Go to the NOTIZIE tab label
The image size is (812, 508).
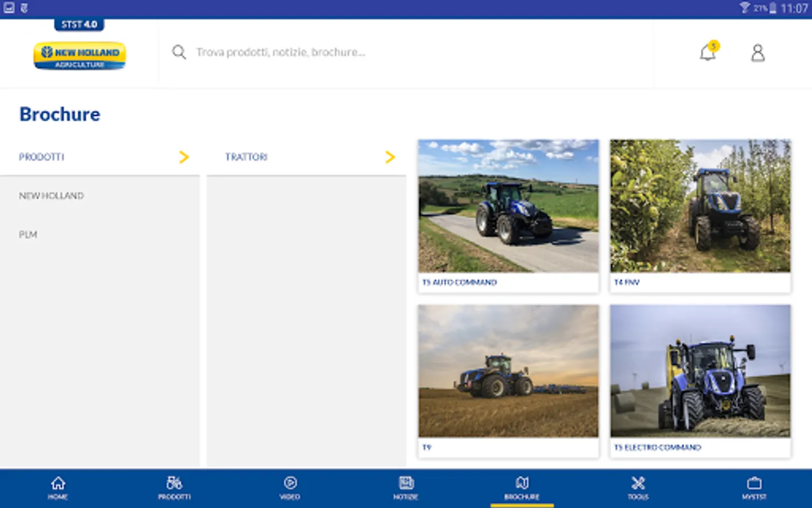406,497
